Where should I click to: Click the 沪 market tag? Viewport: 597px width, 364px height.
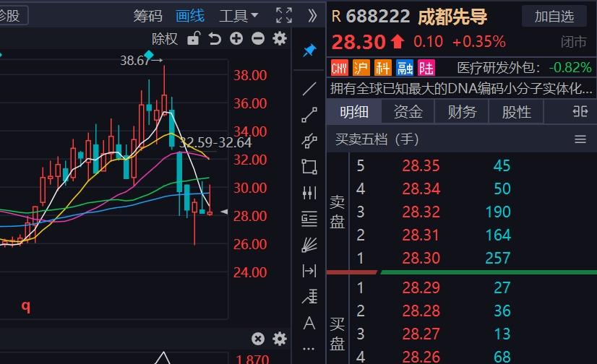pos(361,68)
